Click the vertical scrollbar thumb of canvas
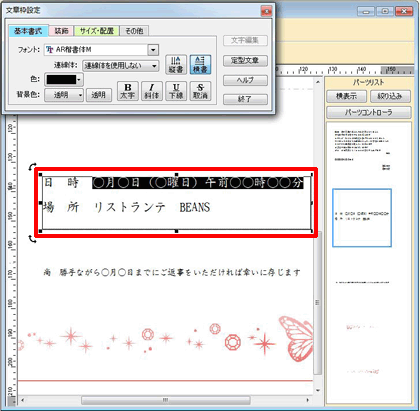The width and height of the screenshot is (420, 411). coord(317,302)
